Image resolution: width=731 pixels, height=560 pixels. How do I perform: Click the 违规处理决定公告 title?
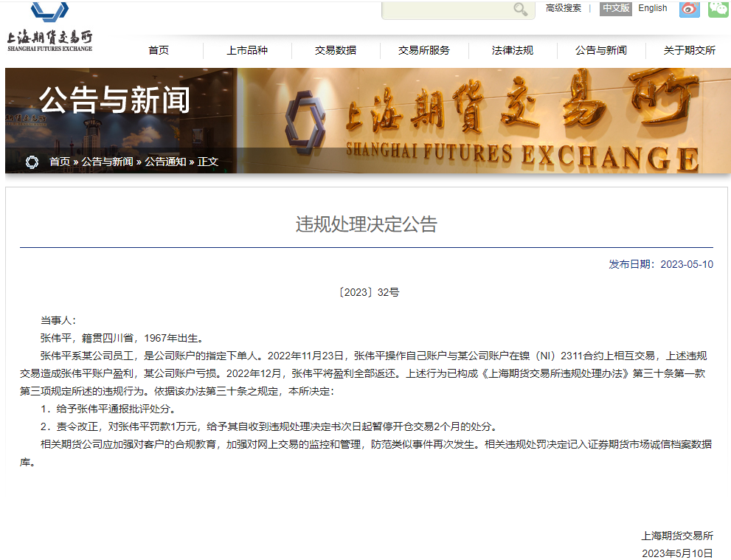(367, 224)
